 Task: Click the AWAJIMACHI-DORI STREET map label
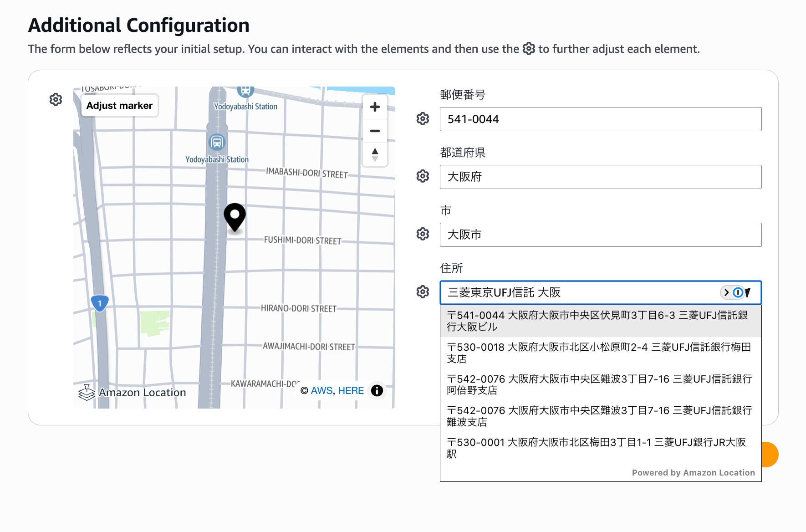point(309,347)
